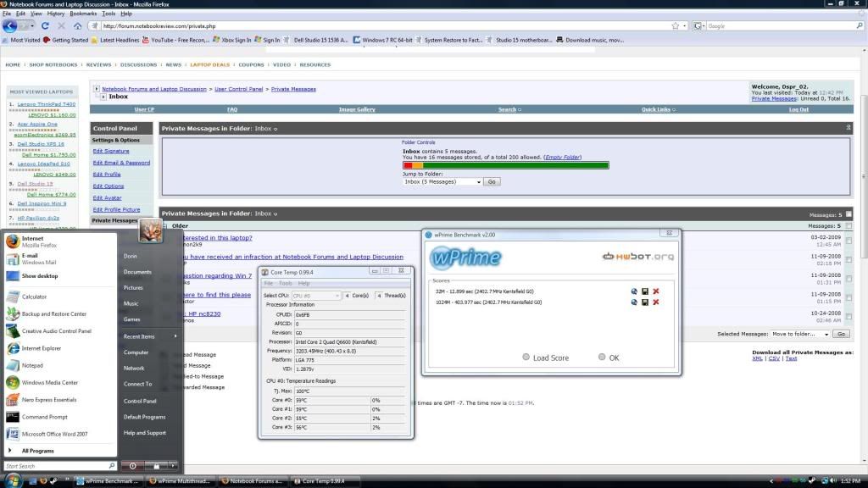Tick the checkbox for the 01:15 PM message
Viewport: 868px width, 488px height.
(x=849, y=297)
